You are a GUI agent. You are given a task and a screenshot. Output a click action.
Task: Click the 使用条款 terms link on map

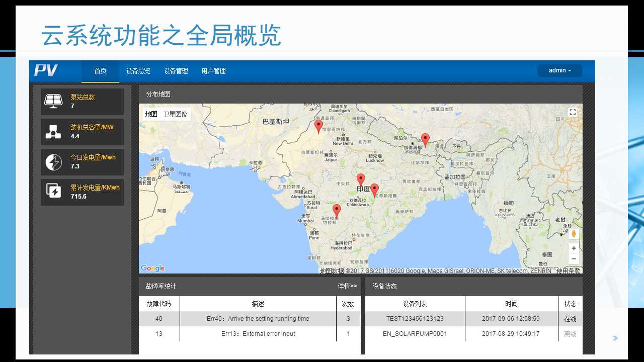568,270
